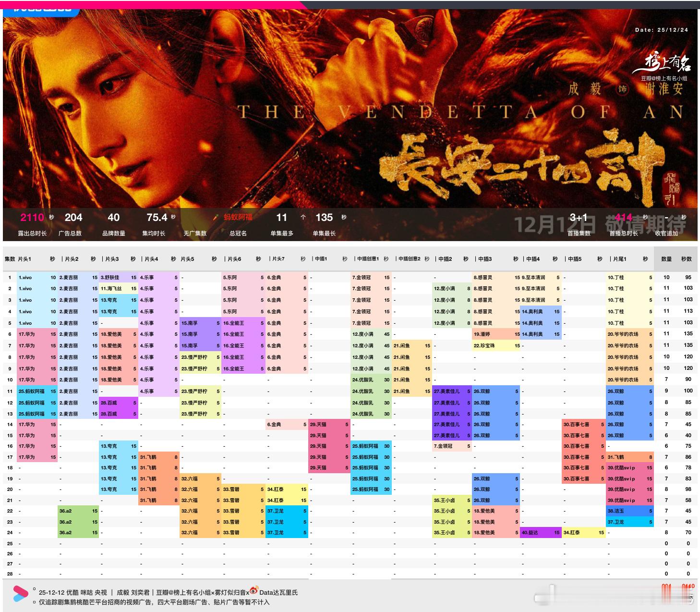Click the 12.度小满 cell in row 2
700x612 pixels.
(452, 288)
